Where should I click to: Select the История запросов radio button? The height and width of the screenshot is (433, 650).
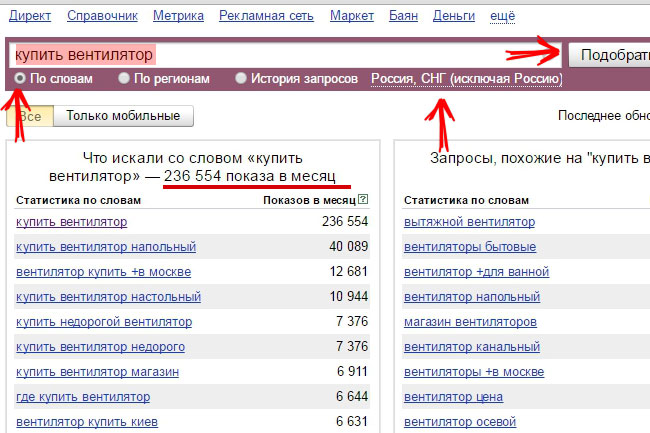(240, 78)
